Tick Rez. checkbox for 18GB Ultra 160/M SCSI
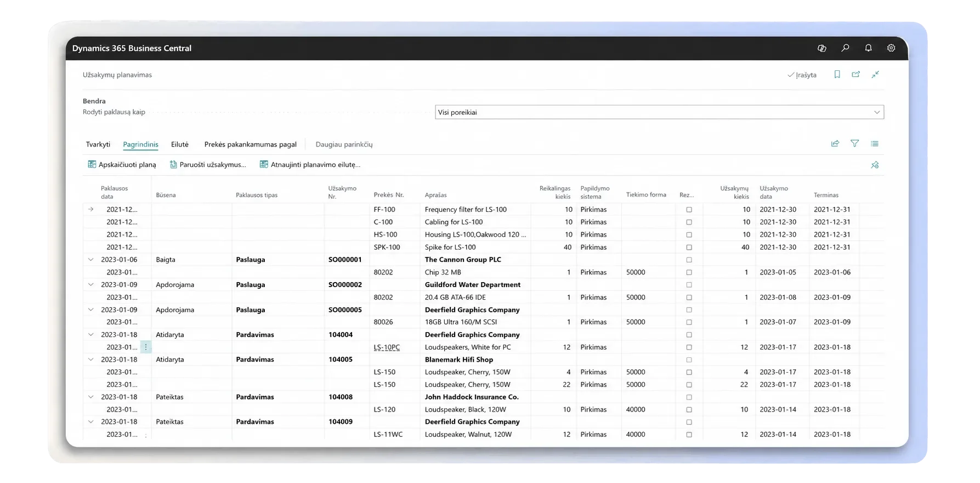The image size is (980, 483). pyautogui.click(x=689, y=322)
